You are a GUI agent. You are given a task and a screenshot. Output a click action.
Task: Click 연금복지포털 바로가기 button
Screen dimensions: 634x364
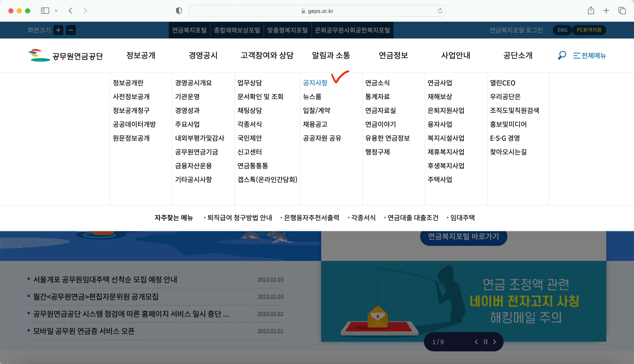463,236
